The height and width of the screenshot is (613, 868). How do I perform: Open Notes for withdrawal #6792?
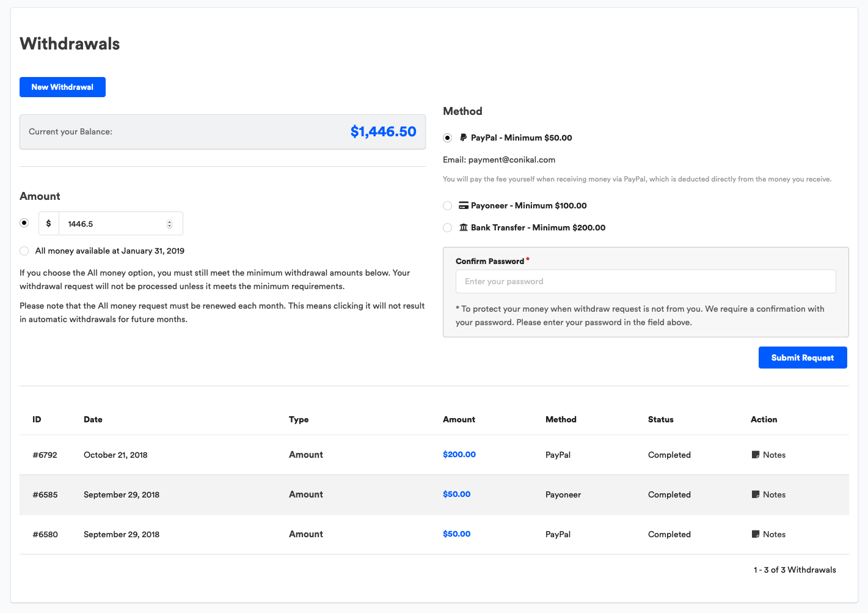click(768, 455)
